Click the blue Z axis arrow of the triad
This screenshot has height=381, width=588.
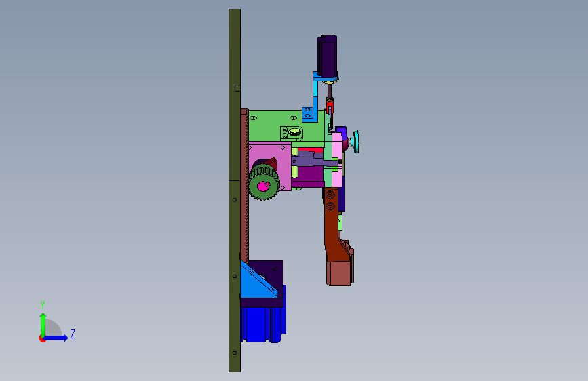(x=56, y=338)
